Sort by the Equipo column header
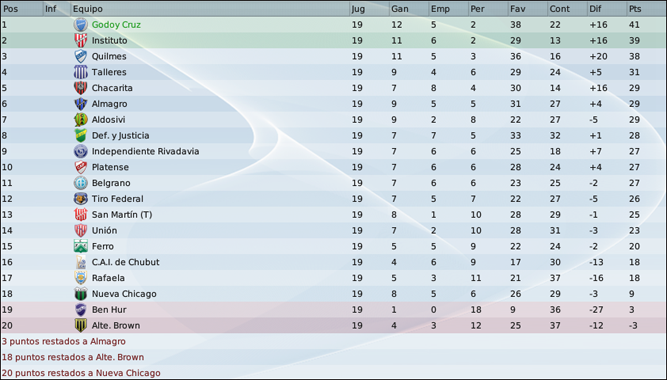The width and height of the screenshot is (667, 380). (x=210, y=9)
